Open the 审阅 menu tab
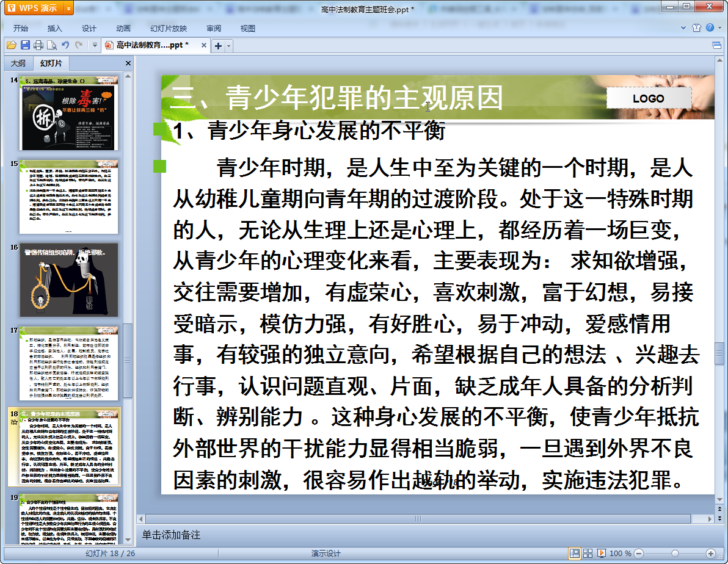This screenshot has height=564, width=728. pos(214,28)
